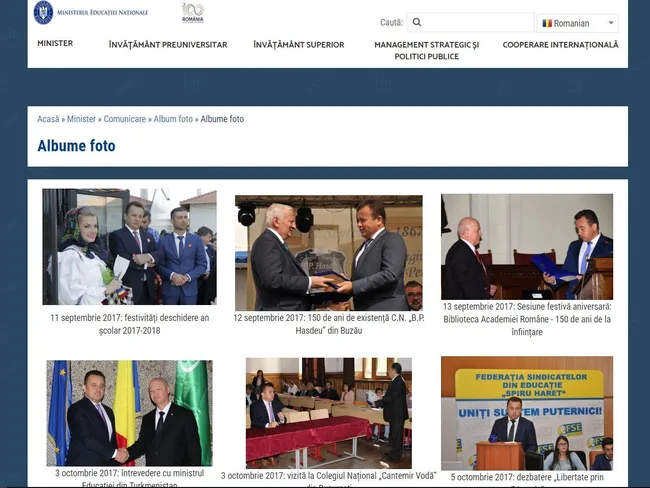Click the Album foto breadcrumb link
The width and height of the screenshot is (650, 488).
coord(173,119)
